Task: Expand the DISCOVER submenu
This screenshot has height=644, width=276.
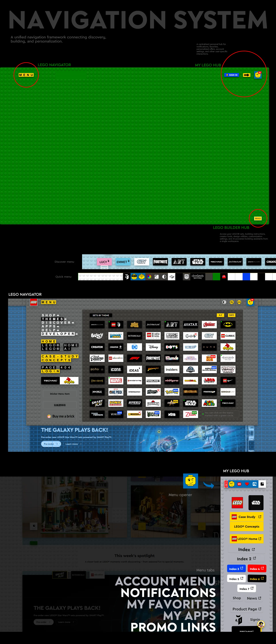Action: (58, 323)
